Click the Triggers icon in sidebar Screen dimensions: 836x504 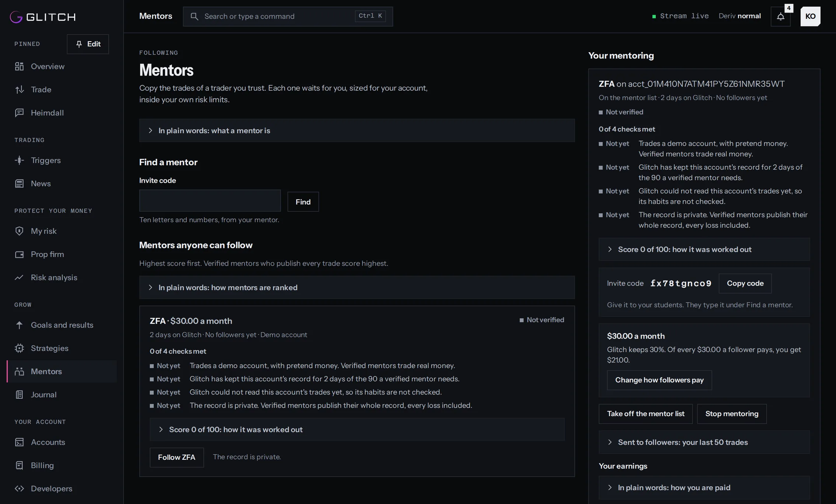19,160
